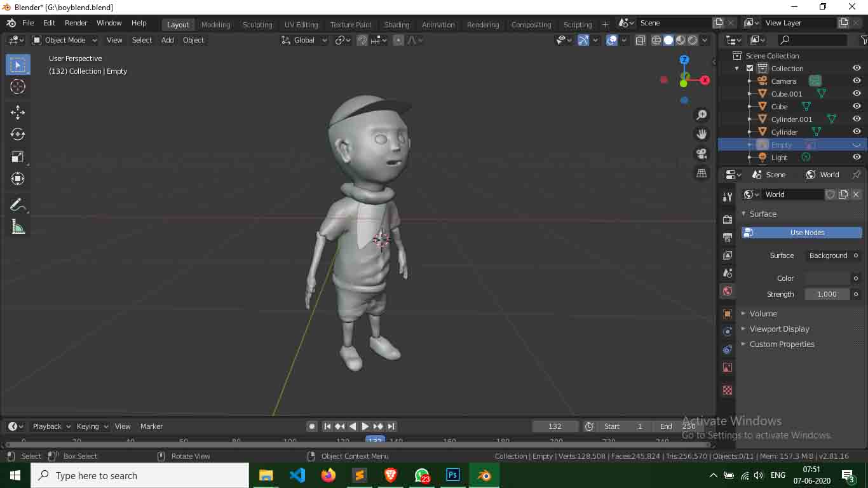Image resolution: width=868 pixels, height=488 pixels.
Task: Uncheck the Collection checkbox in outliner
Action: (750, 69)
